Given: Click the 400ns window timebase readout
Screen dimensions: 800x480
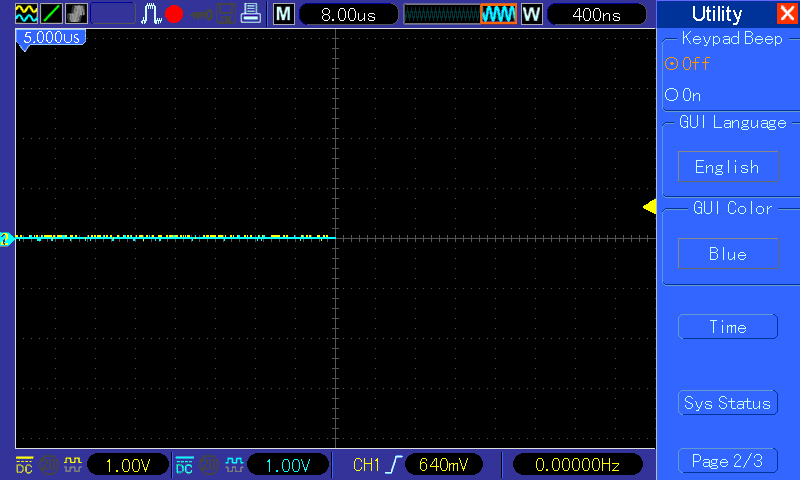Looking at the screenshot, I should point(596,14).
